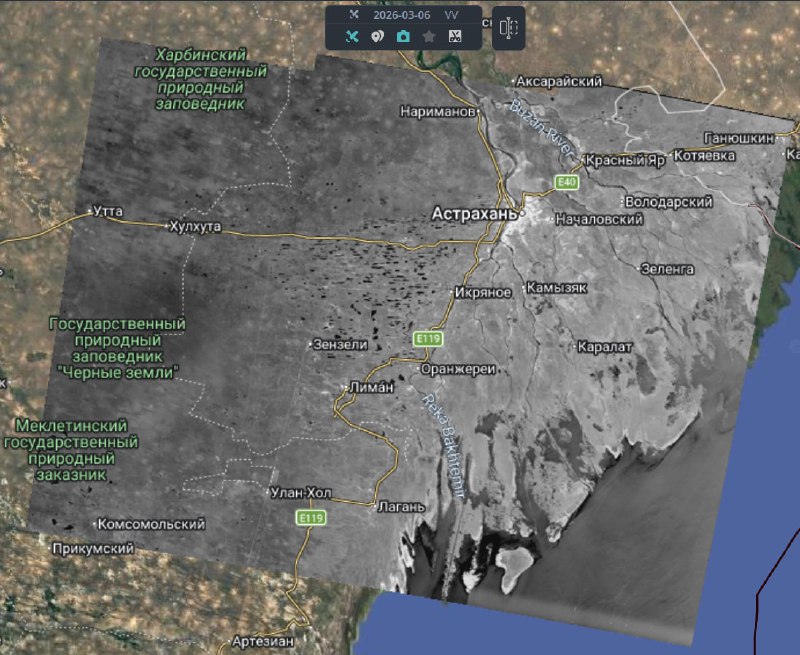Click the Астрахань city label

click(475, 214)
